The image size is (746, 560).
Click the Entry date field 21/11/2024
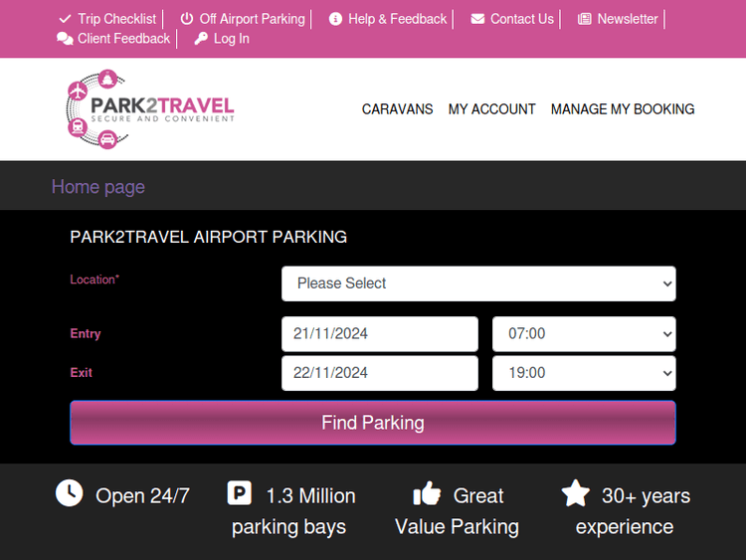pos(380,334)
